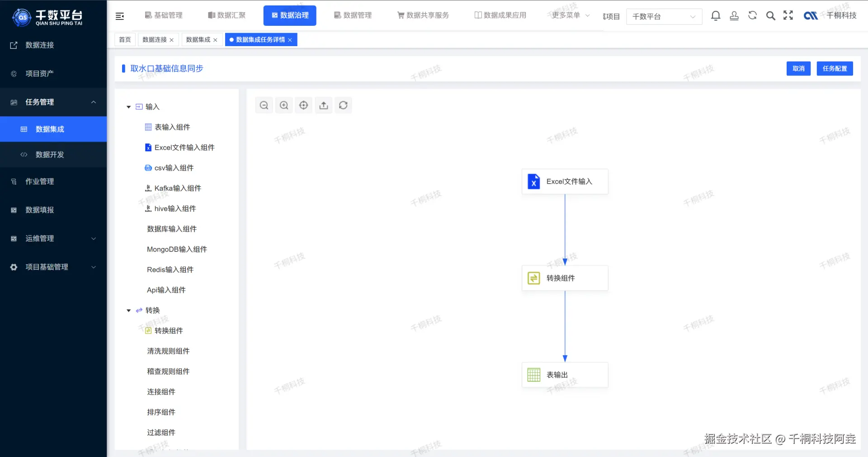Open notifications via the bell icon
The height and width of the screenshot is (457, 868).
click(716, 16)
